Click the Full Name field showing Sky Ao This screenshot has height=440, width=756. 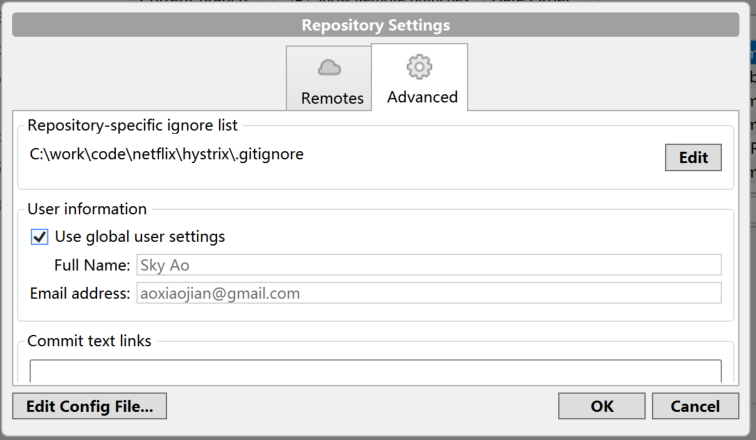[x=427, y=265]
